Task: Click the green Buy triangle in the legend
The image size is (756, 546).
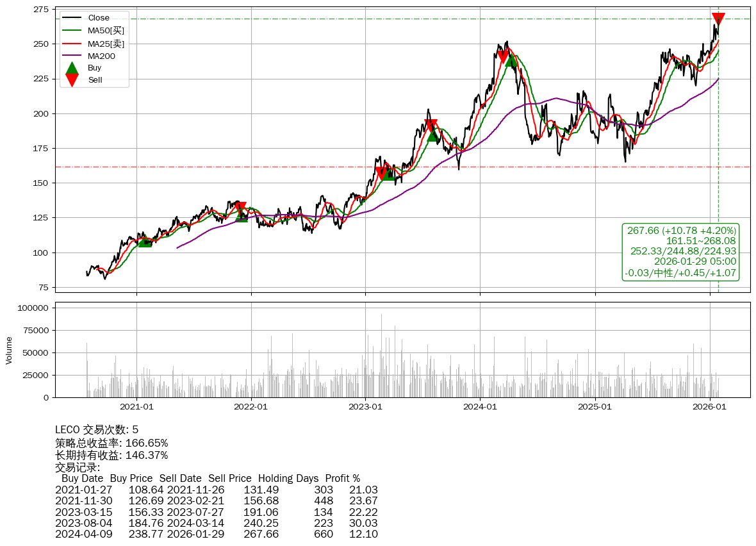Action: click(72, 68)
